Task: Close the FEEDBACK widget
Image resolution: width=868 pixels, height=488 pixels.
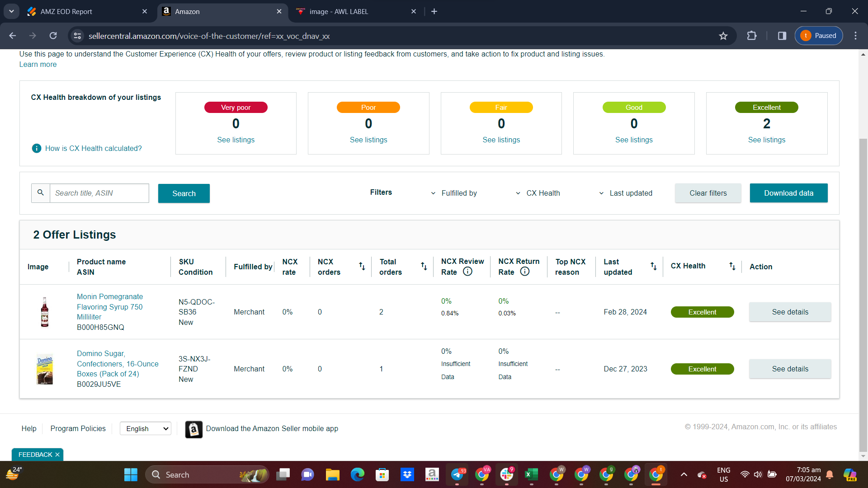Action: (57, 455)
